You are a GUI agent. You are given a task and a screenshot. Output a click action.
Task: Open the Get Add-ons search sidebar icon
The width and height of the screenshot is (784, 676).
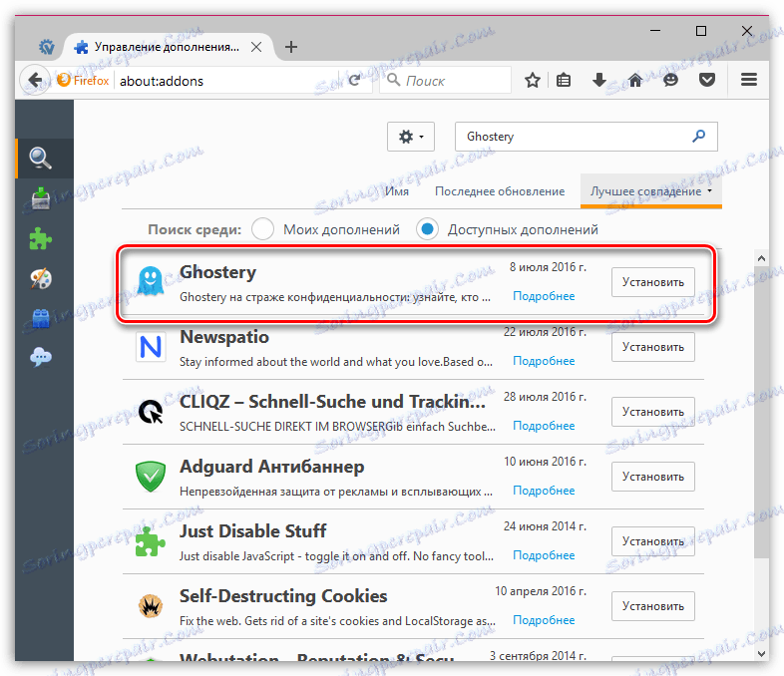(x=40, y=159)
